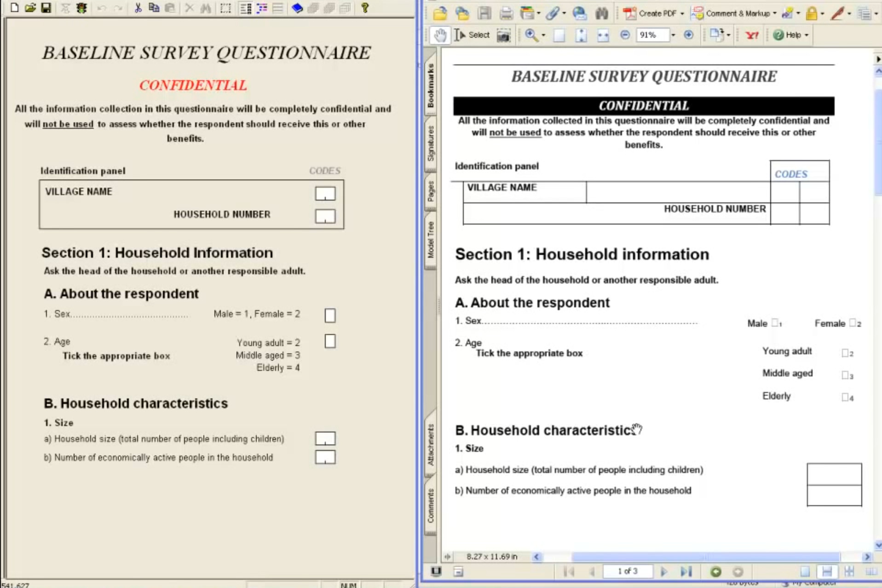Screen dimensions: 882x588
Task: Click the Yahoo Y! toolbar icon
Action: point(752,35)
